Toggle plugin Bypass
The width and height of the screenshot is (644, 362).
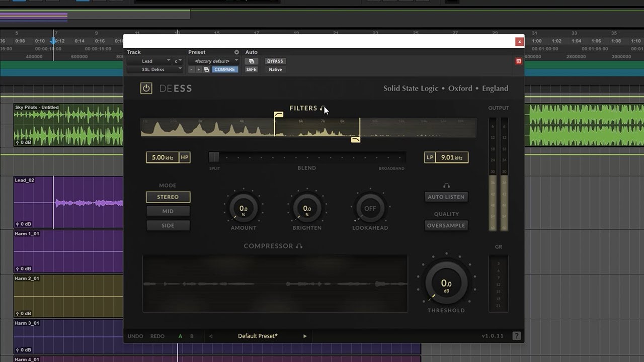pyautogui.click(x=275, y=61)
